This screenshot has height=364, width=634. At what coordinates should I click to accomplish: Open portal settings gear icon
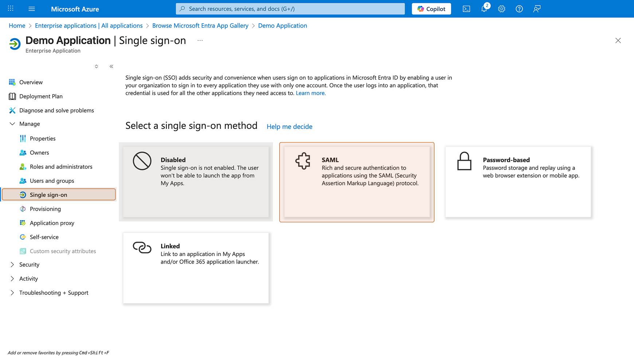coord(502,9)
